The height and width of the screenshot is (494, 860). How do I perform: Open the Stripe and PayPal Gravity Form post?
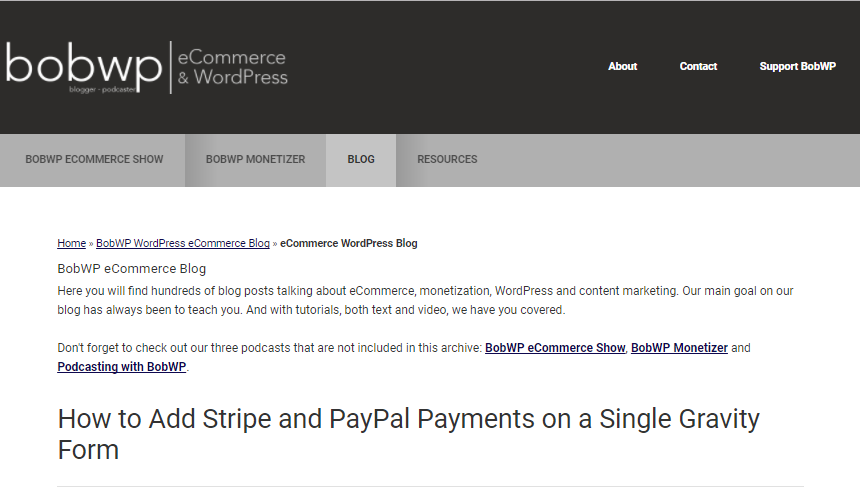point(408,434)
